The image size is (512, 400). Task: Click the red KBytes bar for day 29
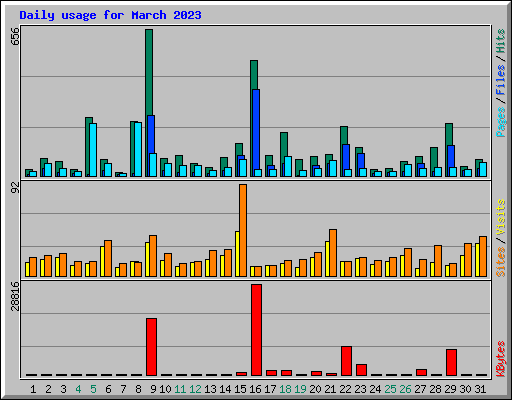pos(451,363)
